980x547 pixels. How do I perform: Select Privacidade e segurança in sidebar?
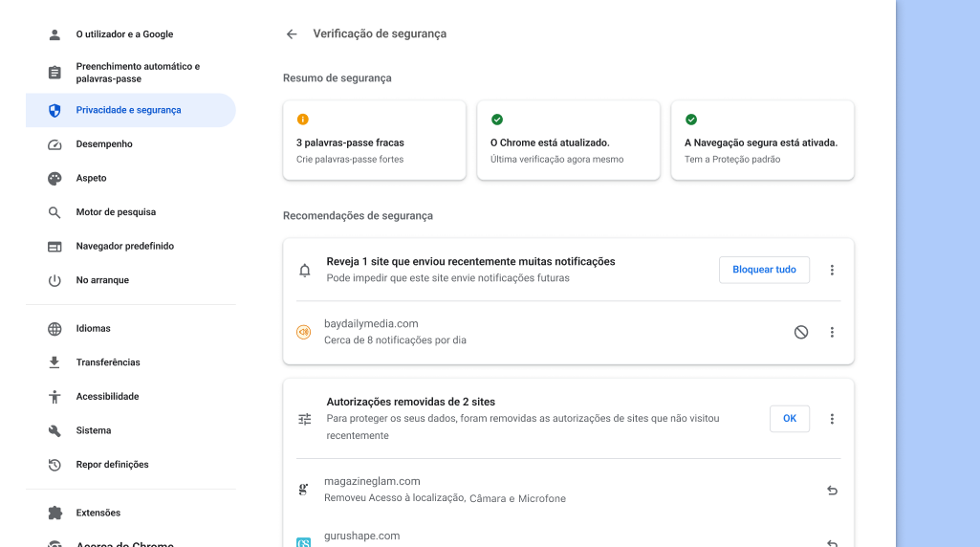click(x=131, y=111)
